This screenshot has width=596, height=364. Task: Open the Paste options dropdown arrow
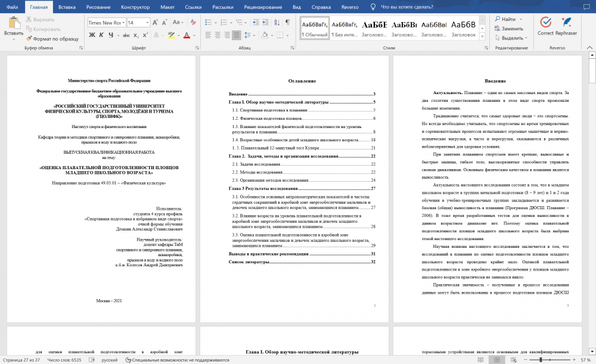tap(14, 39)
